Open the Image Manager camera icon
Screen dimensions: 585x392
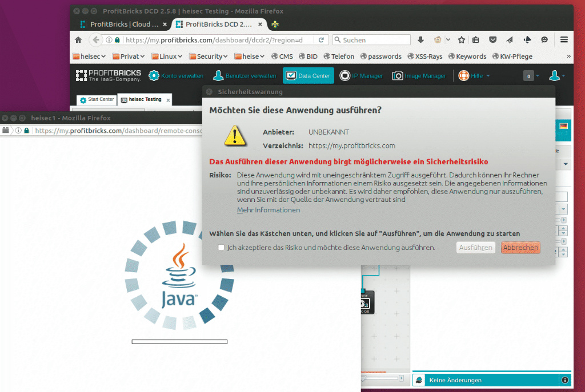[x=397, y=75]
